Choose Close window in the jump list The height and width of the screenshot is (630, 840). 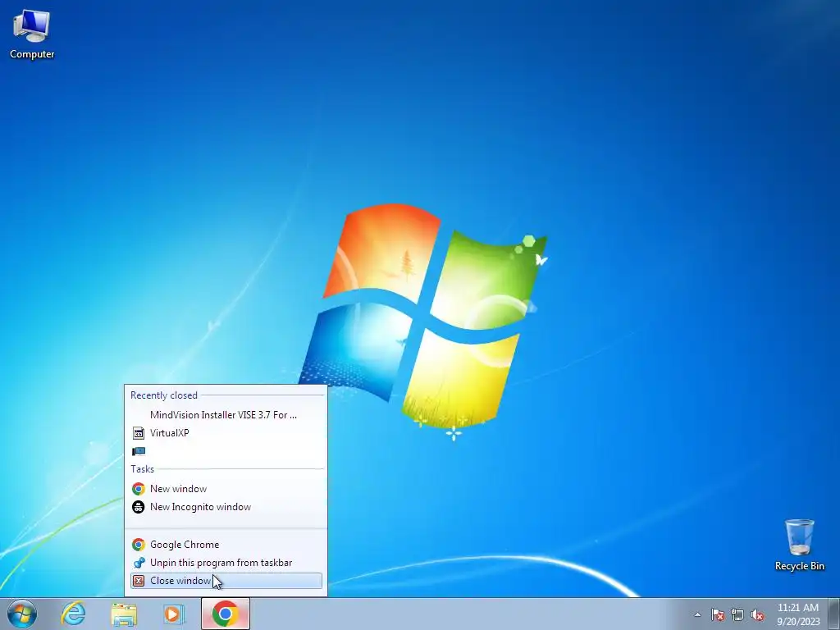(226, 581)
